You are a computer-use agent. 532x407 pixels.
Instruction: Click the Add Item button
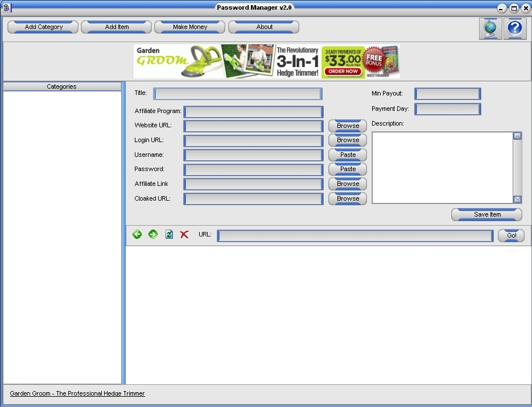click(117, 27)
